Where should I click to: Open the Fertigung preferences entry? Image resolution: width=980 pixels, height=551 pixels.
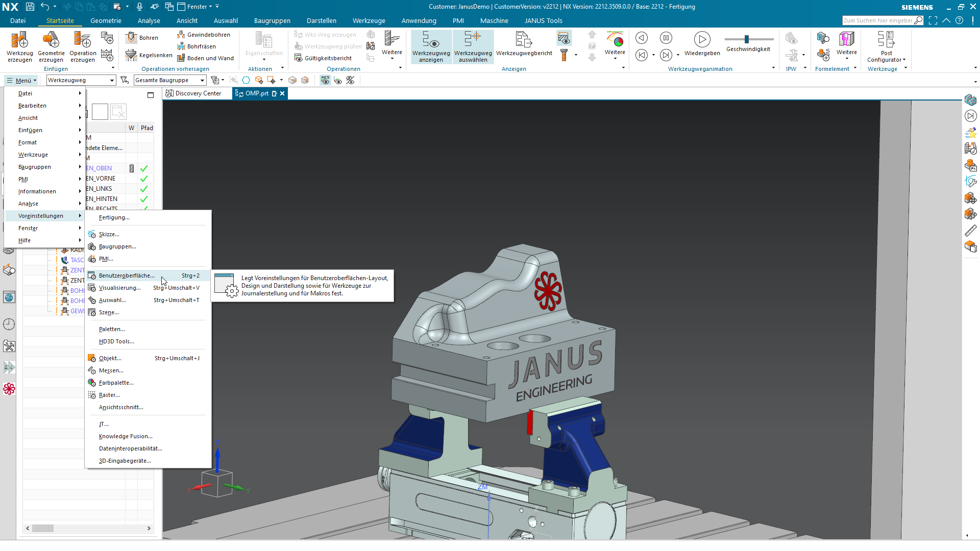pos(148,217)
